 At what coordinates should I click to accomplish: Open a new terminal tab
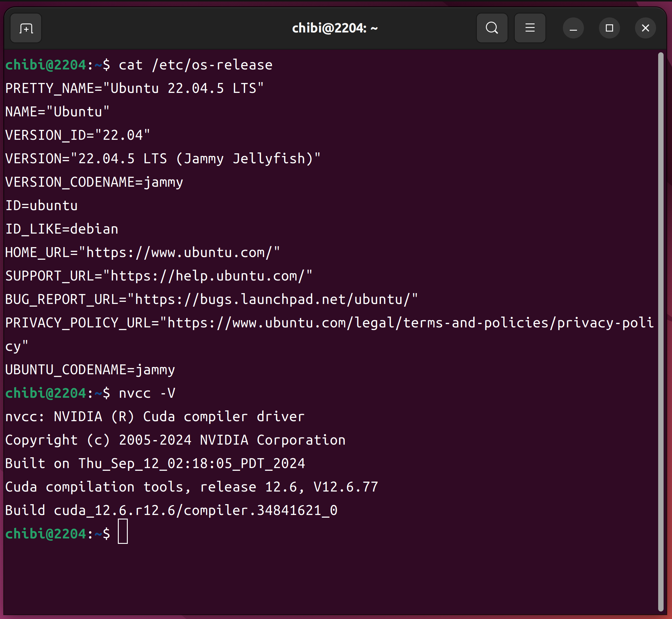point(26,28)
